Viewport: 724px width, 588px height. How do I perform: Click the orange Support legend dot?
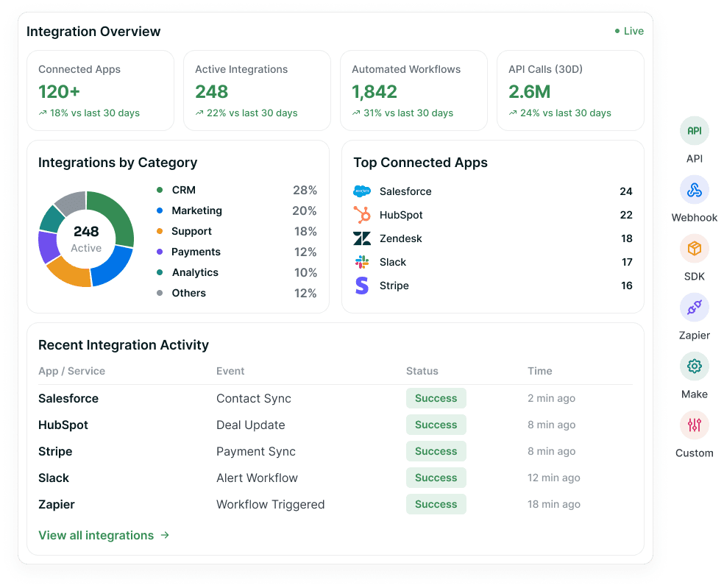coord(160,231)
